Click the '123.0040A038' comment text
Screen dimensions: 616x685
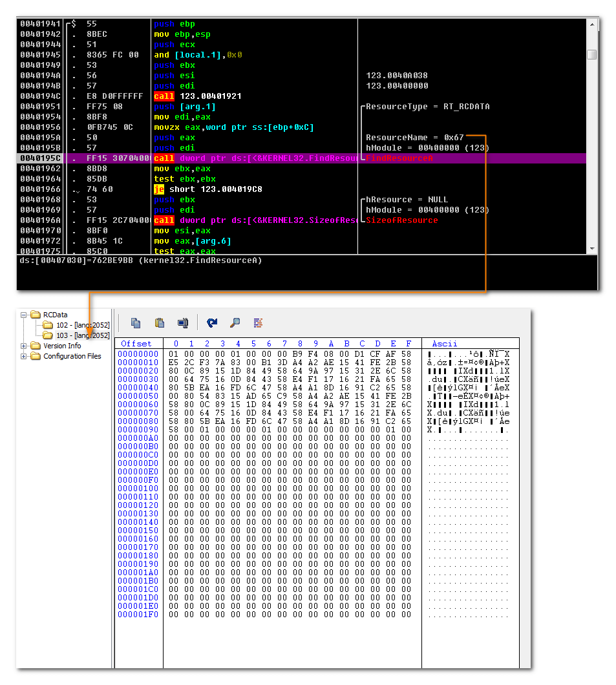pos(397,76)
